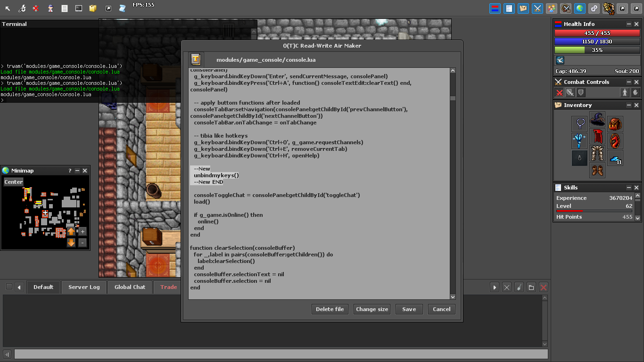Image resolution: width=644 pixels, height=362 pixels.
Task: Click the ammo slot with count 11
Action: tap(615, 158)
